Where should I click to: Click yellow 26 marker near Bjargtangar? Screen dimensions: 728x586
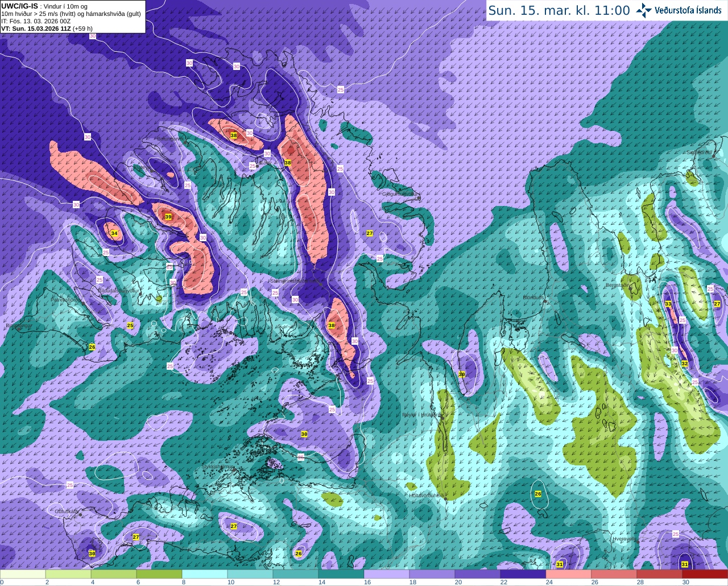[92, 346]
